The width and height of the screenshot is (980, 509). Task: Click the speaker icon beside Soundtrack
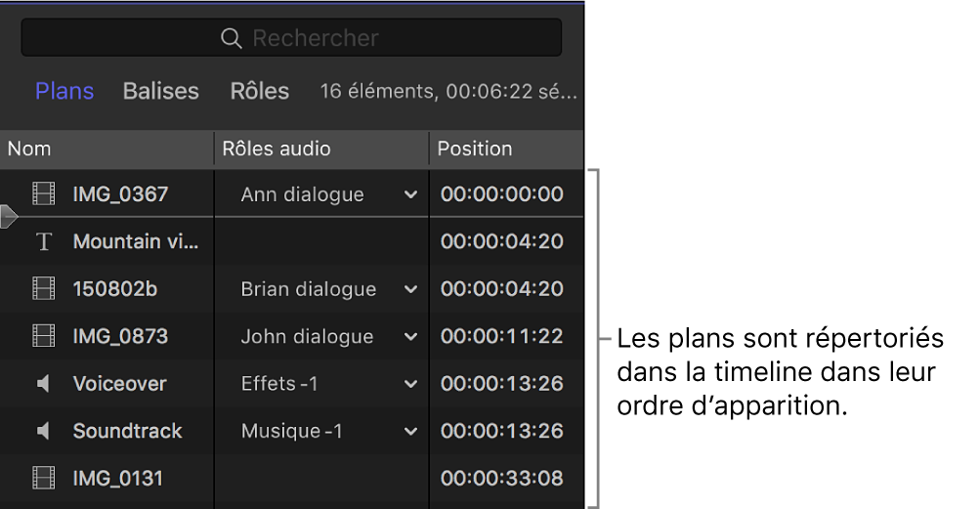(43, 431)
